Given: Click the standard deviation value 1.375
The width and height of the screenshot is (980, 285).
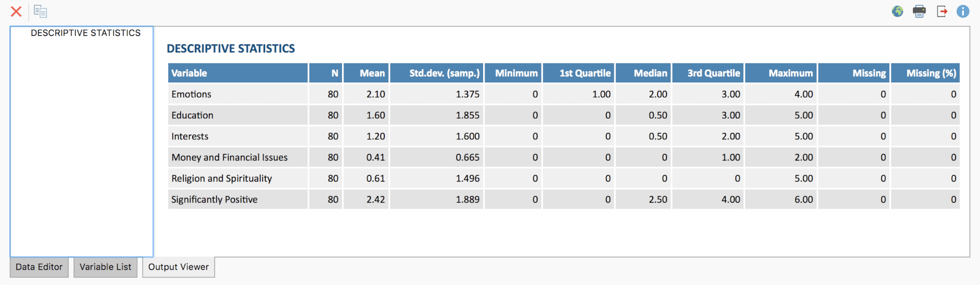Looking at the screenshot, I should point(468,94).
